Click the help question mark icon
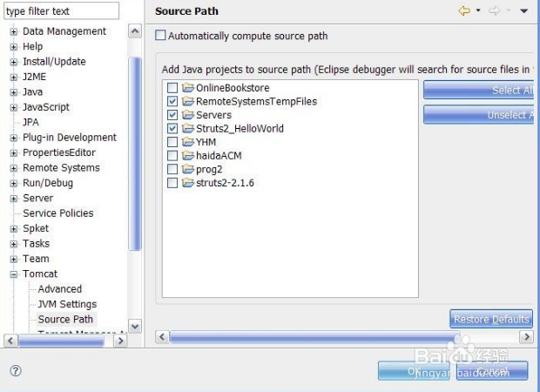Screen dimensions: 540x392 pos(16,371)
